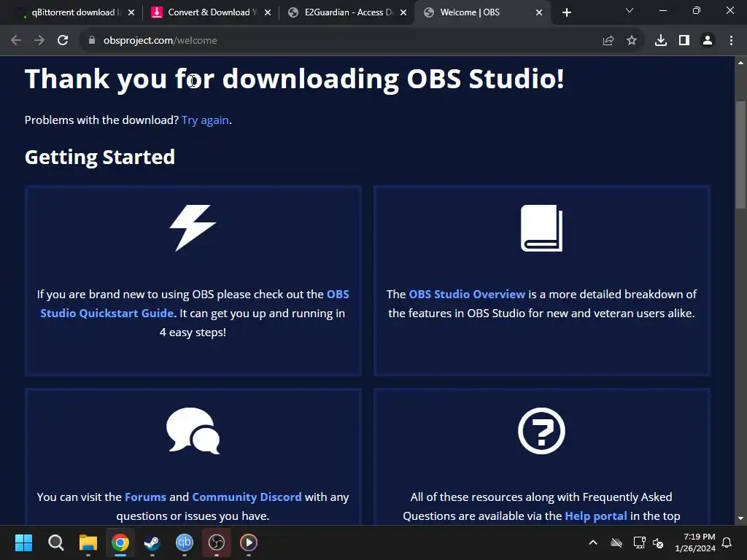
Task: Open Windows taskbar search
Action: coord(55,542)
